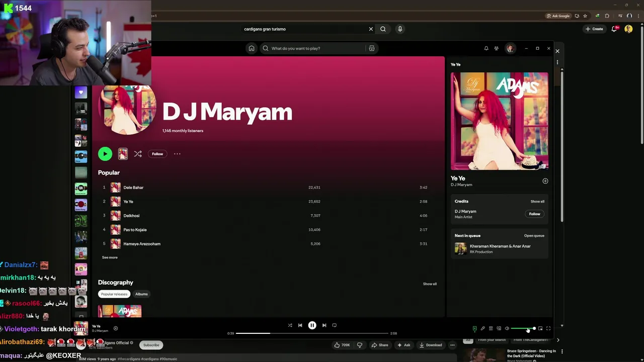Show all credits
644x362 pixels.
537,202
